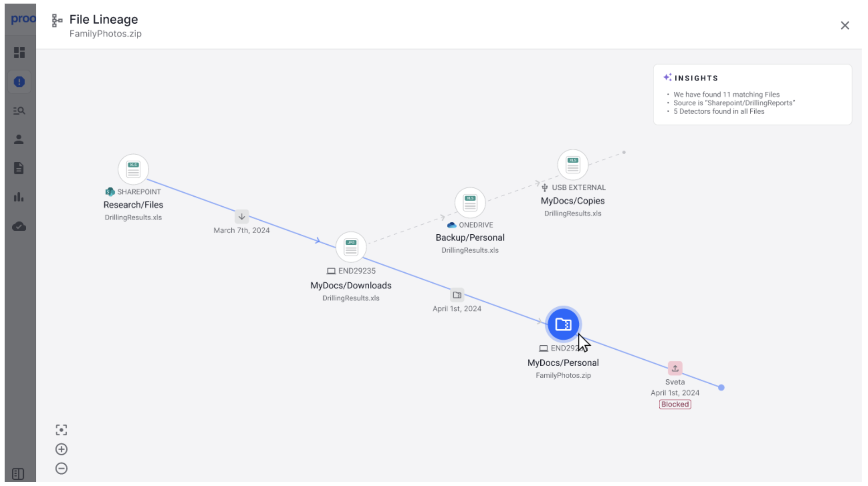Open the bar chart analytics icon
Image resolution: width=868 pixels, height=486 pixels.
pos(19,197)
